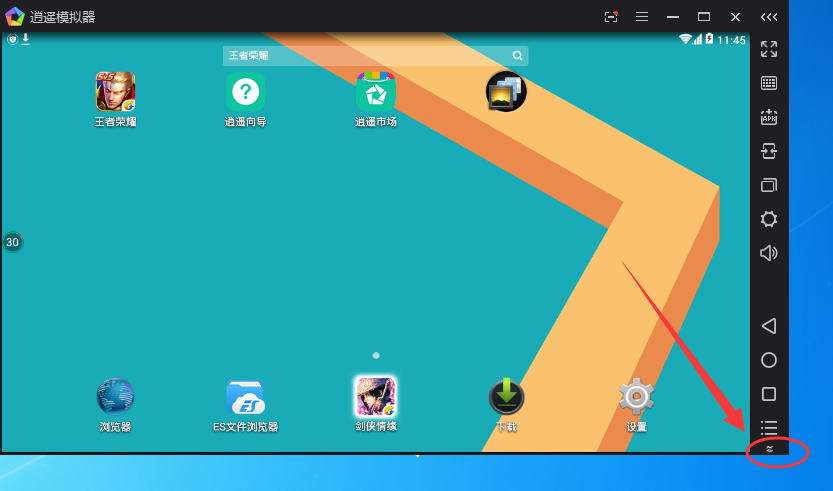The height and width of the screenshot is (491, 833).
Task: Open the emulator title bar hamburger menu
Action: 642,17
